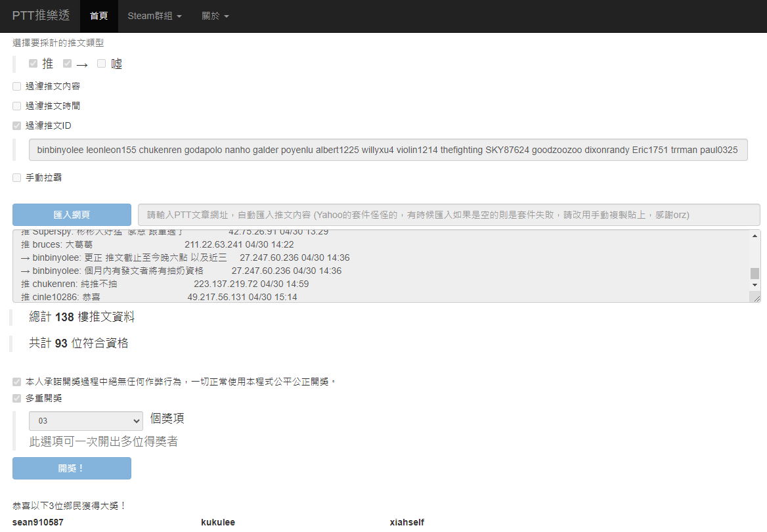This screenshot has height=532, width=767.
Task: Toggle the → arrow comment checkbox
Action: (68, 64)
